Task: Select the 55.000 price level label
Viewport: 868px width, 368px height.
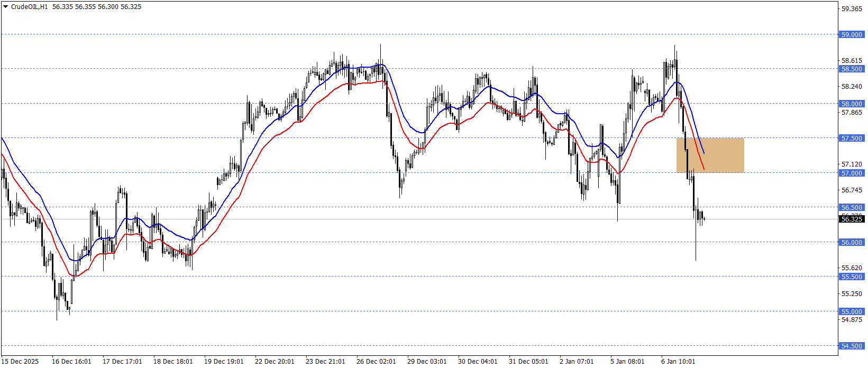Action: (x=851, y=312)
